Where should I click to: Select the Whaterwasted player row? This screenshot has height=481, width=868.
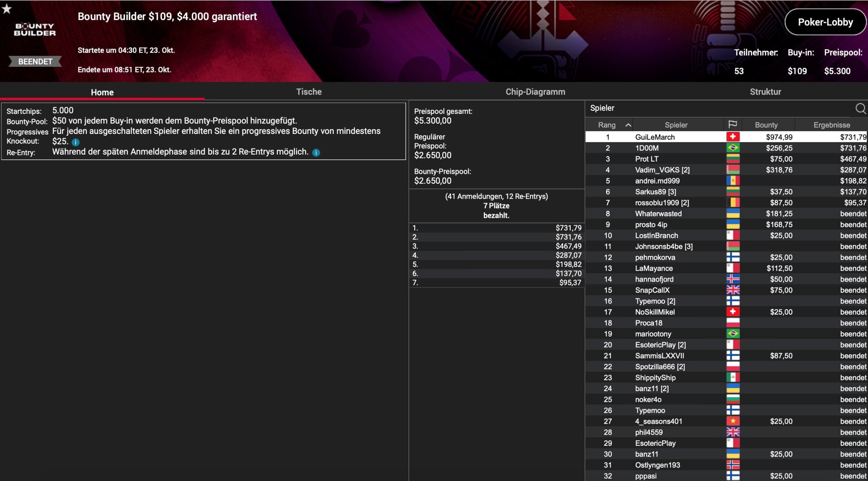tap(658, 214)
